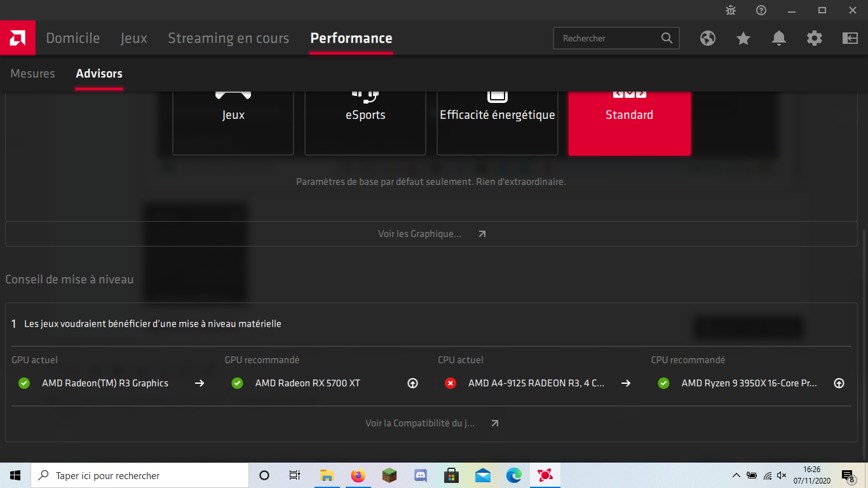Open Cortana circle icon in taskbar
868x488 pixels.
(264, 475)
